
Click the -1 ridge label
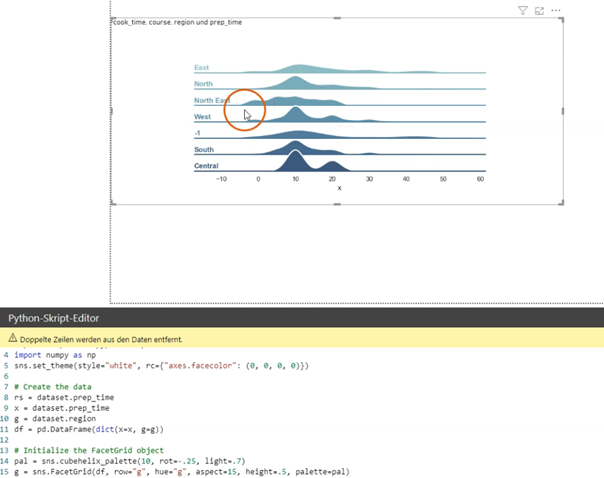[197, 133]
